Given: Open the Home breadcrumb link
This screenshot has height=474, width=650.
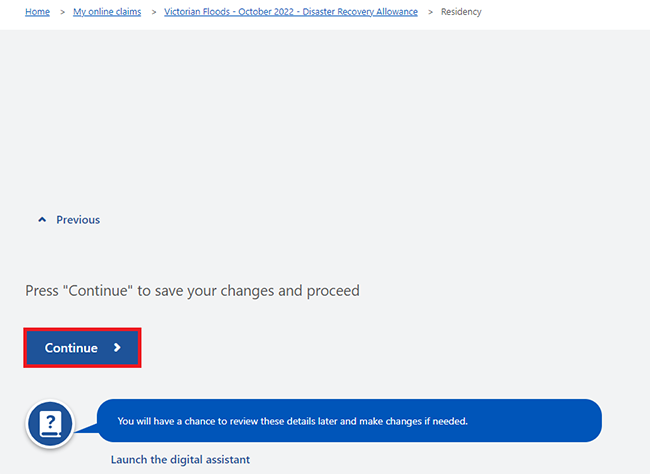Looking at the screenshot, I should coord(37,12).
